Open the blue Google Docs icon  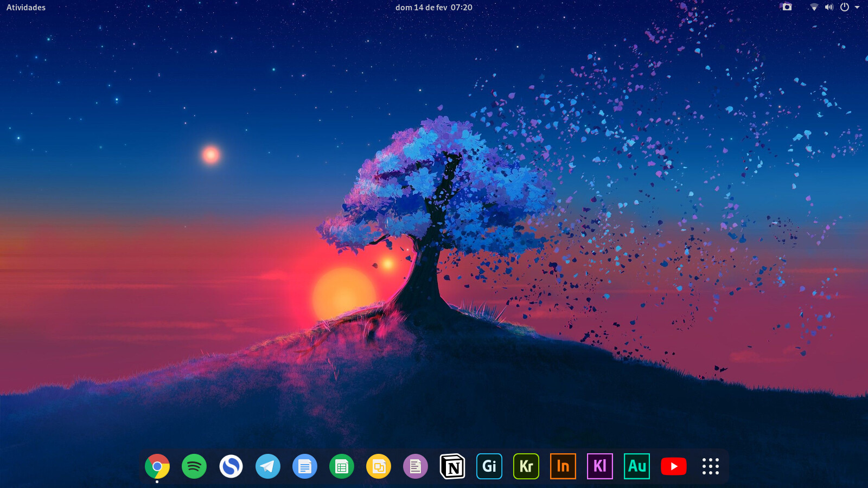pyautogui.click(x=305, y=466)
